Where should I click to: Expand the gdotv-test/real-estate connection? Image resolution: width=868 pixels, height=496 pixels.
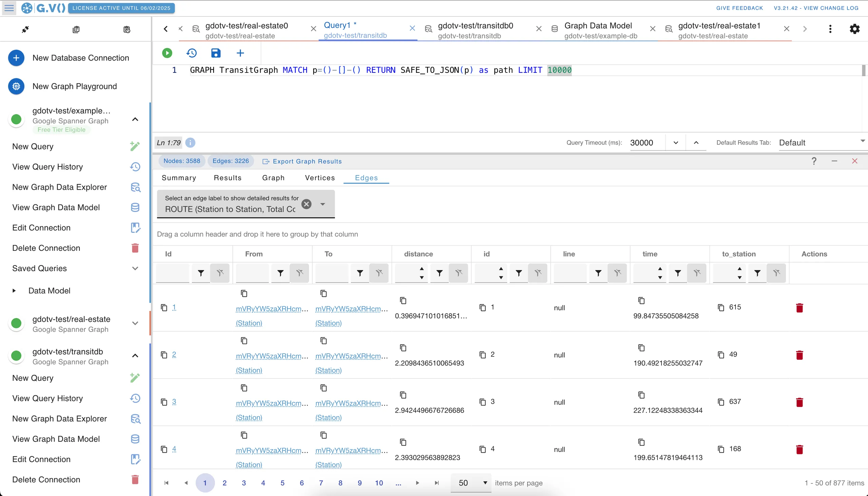click(x=135, y=323)
